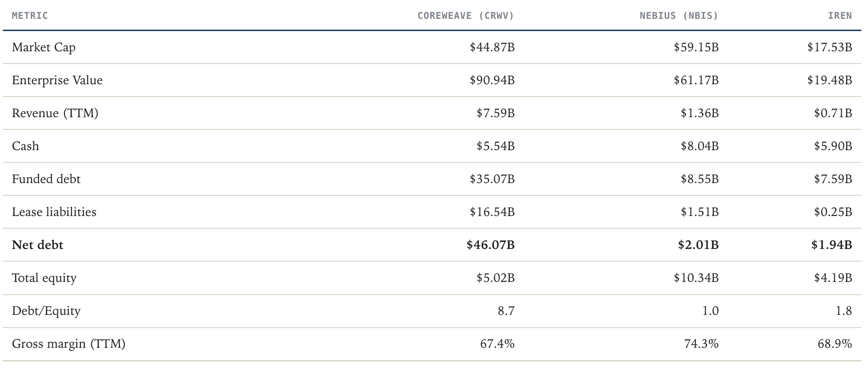Image resolution: width=868 pixels, height=369 pixels.
Task: Click the Lease liabilities row label
Action: (x=54, y=212)
